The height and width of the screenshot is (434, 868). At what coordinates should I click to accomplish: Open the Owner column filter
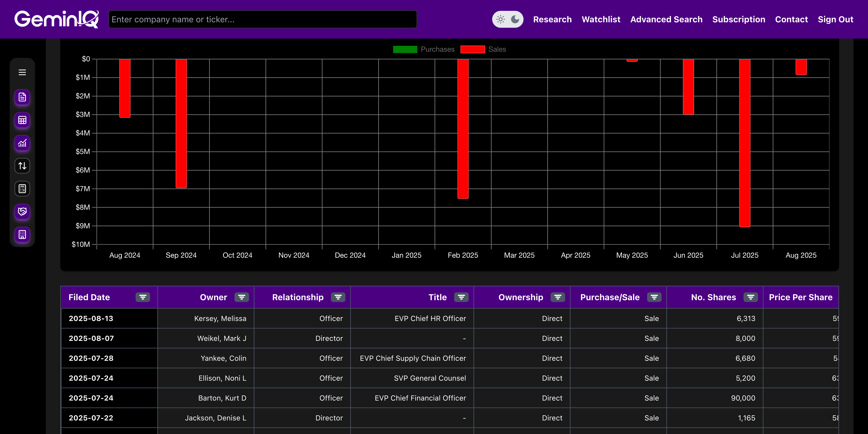(x=242, y=297)
